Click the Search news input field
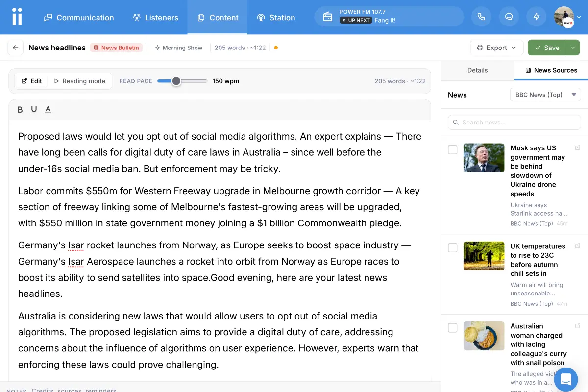 click(x=514, y=122)
